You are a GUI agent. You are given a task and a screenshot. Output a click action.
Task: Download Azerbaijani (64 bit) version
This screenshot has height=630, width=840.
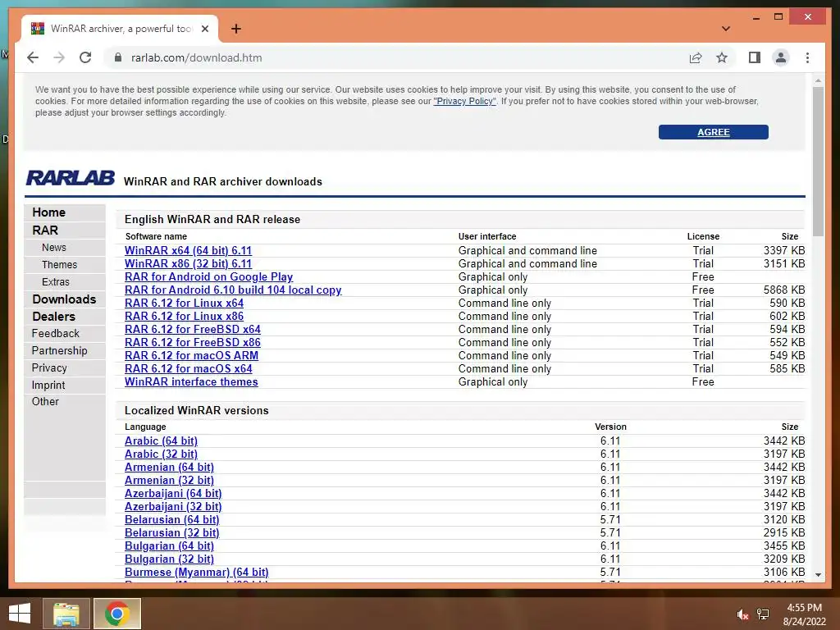tap(173, 493)
